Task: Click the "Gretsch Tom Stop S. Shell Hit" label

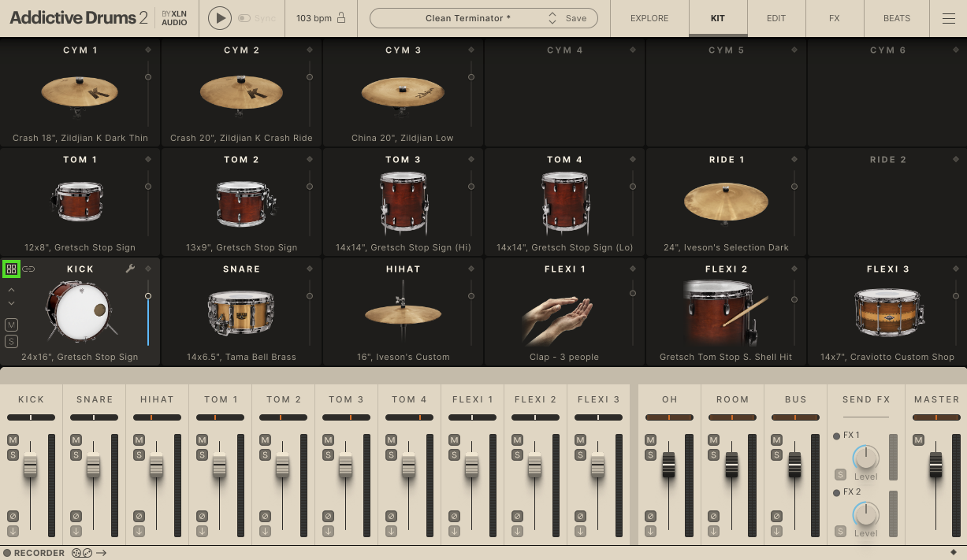Action: (x=726, y=357)
